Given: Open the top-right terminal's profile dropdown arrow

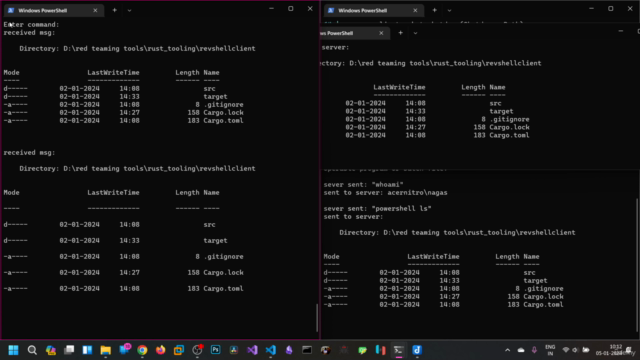Looking at the screenshot, I should point(449,10).
